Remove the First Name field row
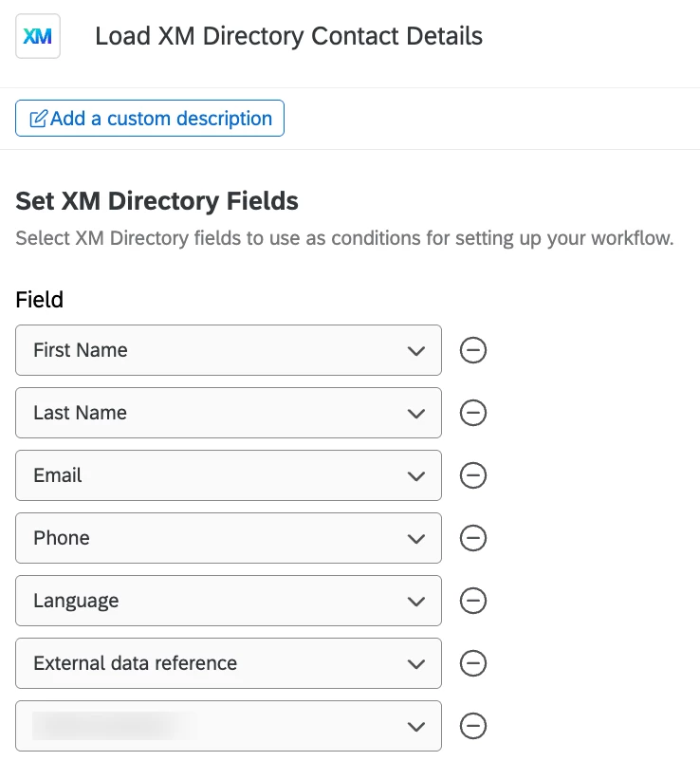700x761 pixels. pos(473,350)
